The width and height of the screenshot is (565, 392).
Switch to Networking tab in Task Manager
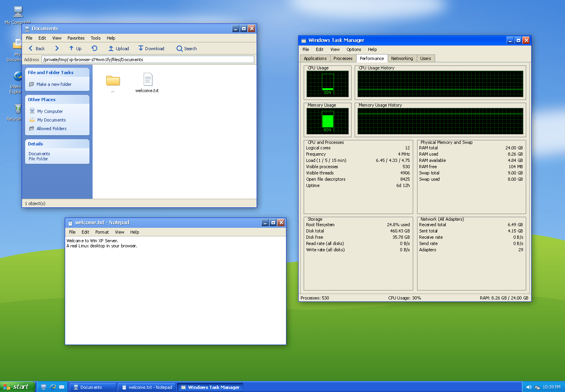(402, 58)
